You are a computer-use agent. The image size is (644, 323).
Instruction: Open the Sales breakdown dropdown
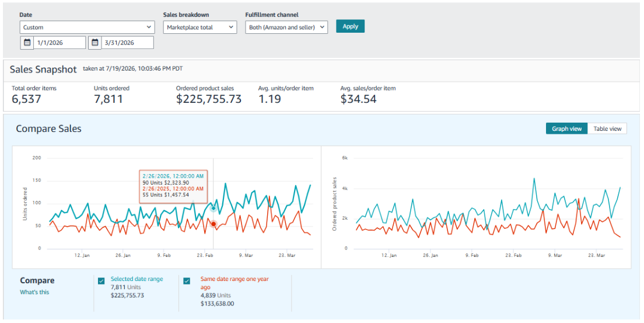pyautogui.click(x=200, y=27)
